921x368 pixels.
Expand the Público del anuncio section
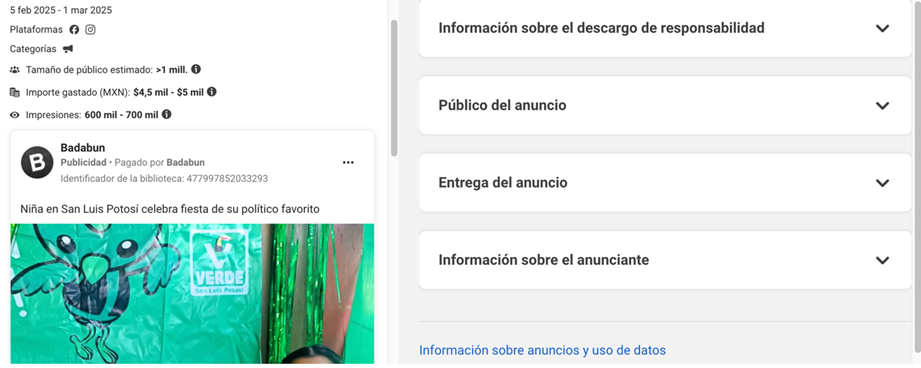pos(665,106)
